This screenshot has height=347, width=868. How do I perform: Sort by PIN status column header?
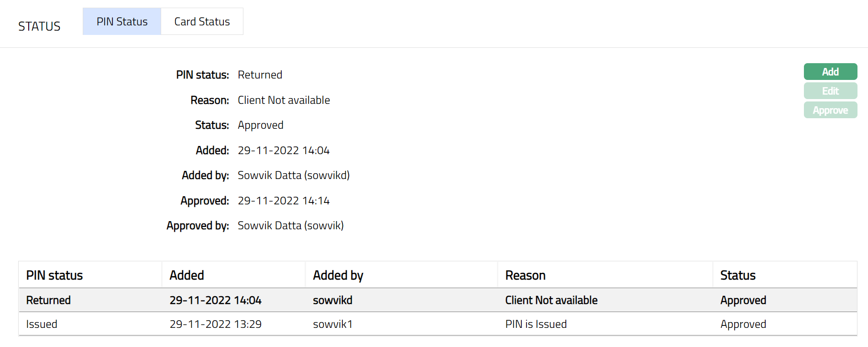[x=55, y=275]
